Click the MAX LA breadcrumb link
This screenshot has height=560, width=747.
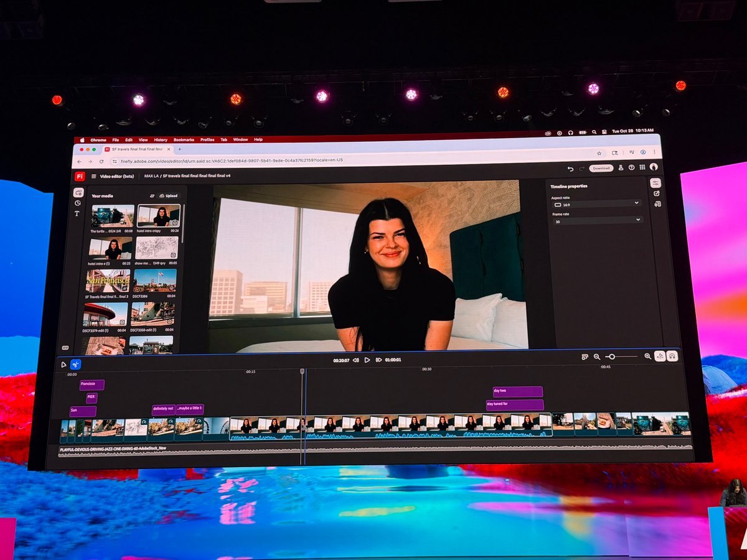[152, 176]
